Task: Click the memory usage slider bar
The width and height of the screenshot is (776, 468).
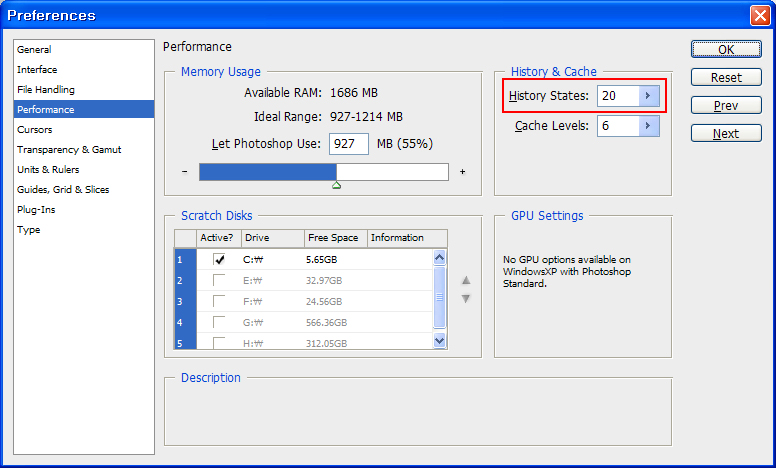Action: pos(324,172)
